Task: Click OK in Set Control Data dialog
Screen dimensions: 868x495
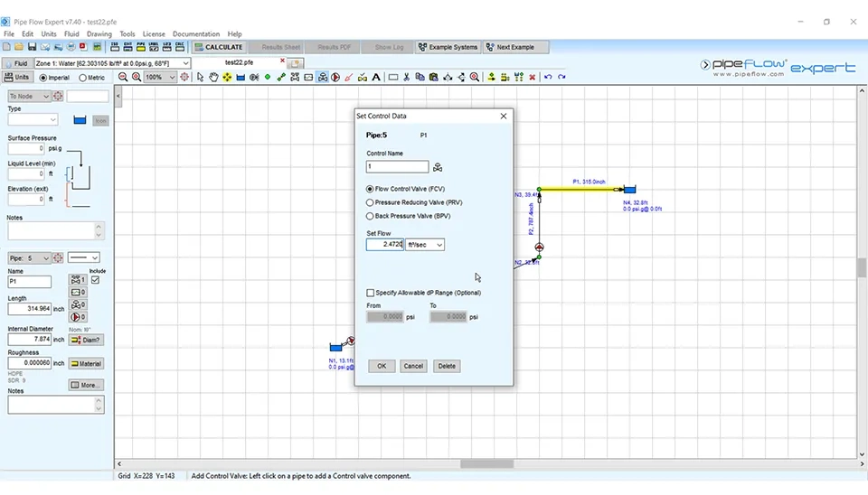Action: tap(382, 366)
